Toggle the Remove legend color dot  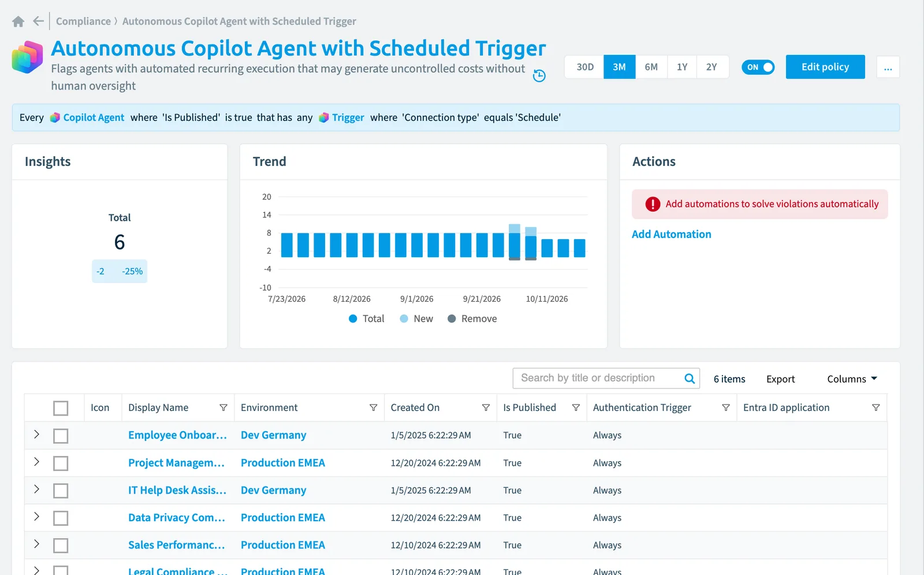pyautogui.click(x=452, y=318)
